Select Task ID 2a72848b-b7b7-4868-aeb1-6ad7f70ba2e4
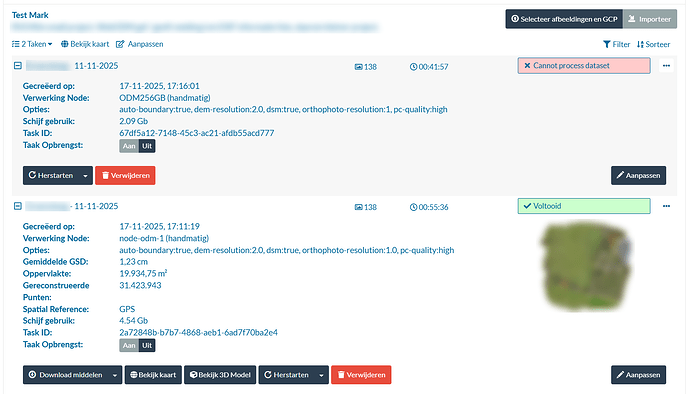Viewport: 690px width, 394px height. (198, 332)
